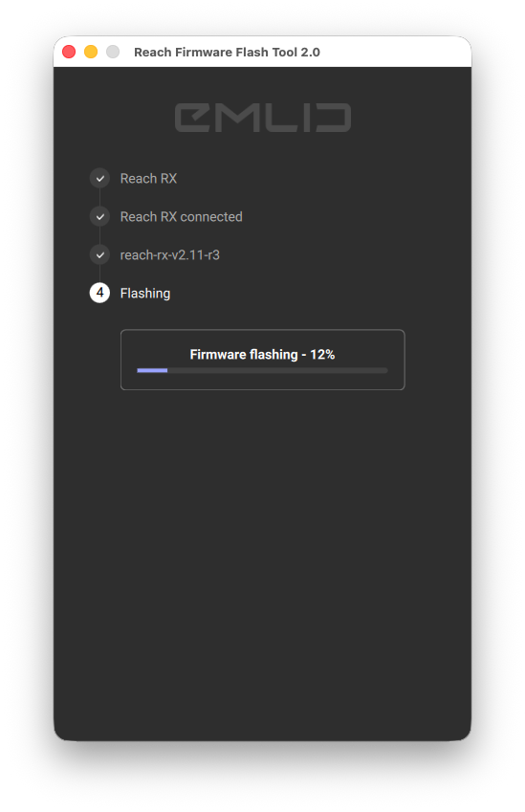Image resolution: width=525 pixels, height=812 pixels.
Task: Click checkmark beside reach-rx-v2.11-r3
Action: 99,254
